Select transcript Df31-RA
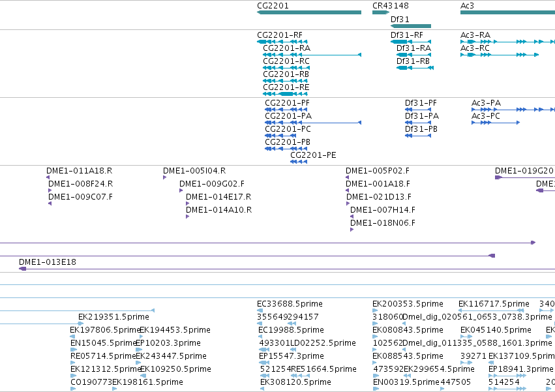 tap(413, 55)
